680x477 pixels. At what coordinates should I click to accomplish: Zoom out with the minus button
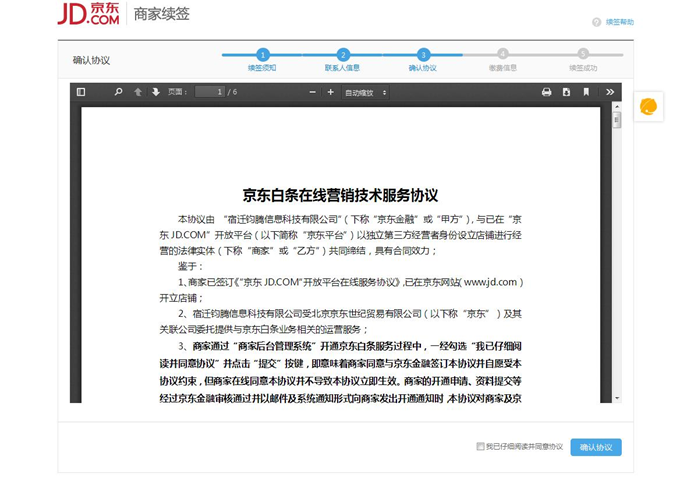[312, 92]
